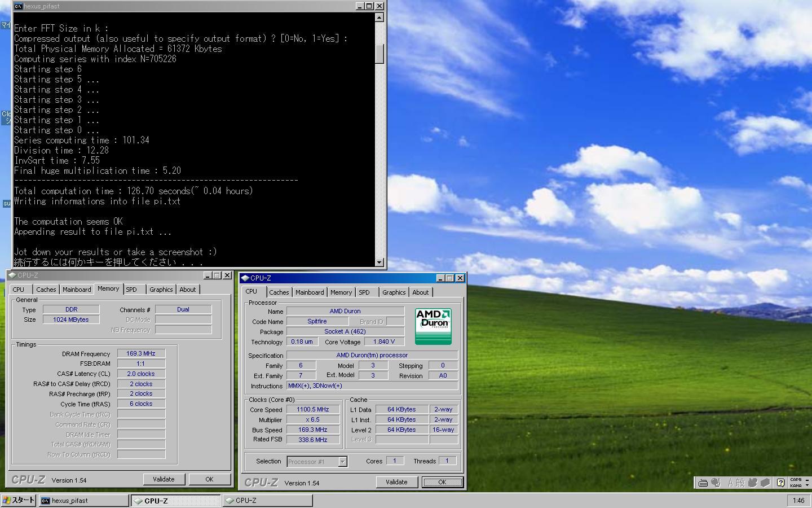Image resolution: width=812 pixels, height=508 pixels.
Task: Activate the non-bold CPU-Z taskbar button
Action: 267,501
